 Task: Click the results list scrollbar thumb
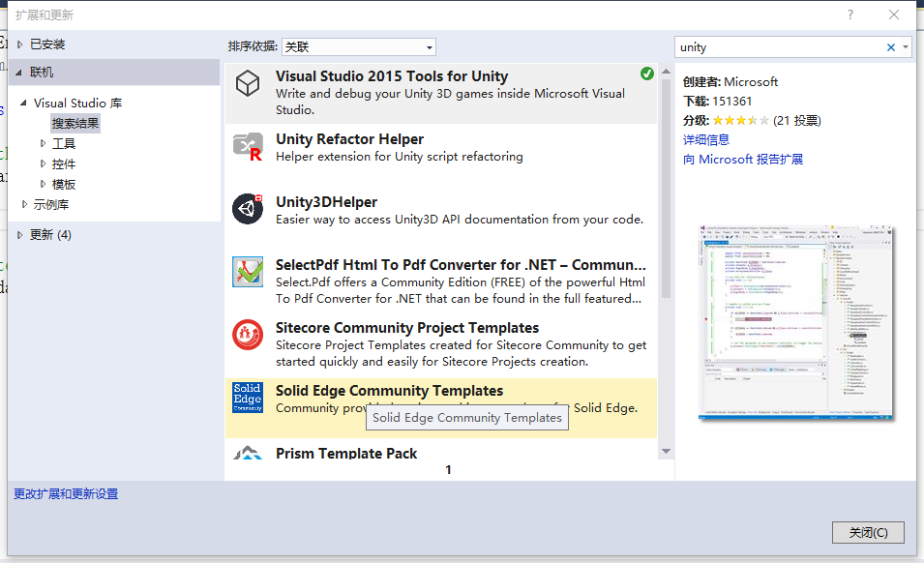tap(666, 189)
